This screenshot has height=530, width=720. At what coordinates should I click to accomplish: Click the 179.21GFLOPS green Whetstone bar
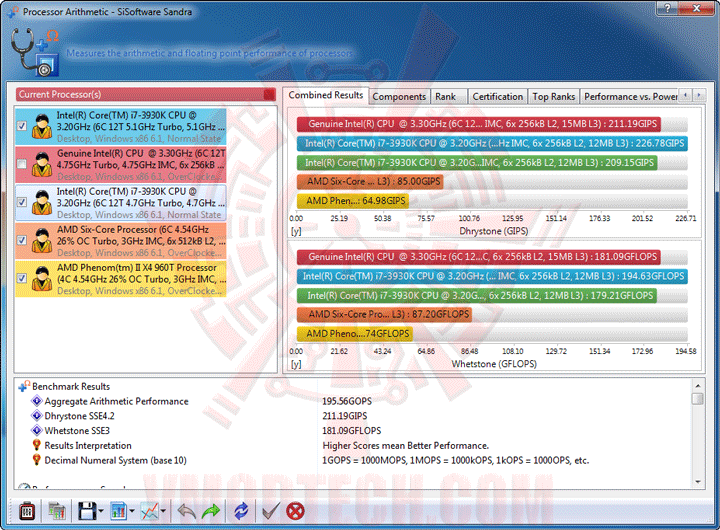click(x=477, y=296)
